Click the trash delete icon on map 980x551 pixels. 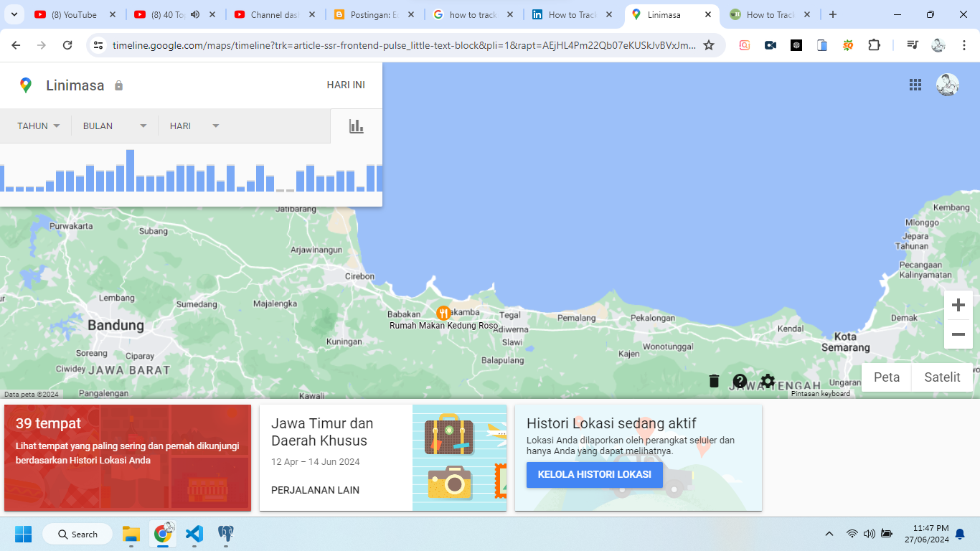click(x=714, y=381)
